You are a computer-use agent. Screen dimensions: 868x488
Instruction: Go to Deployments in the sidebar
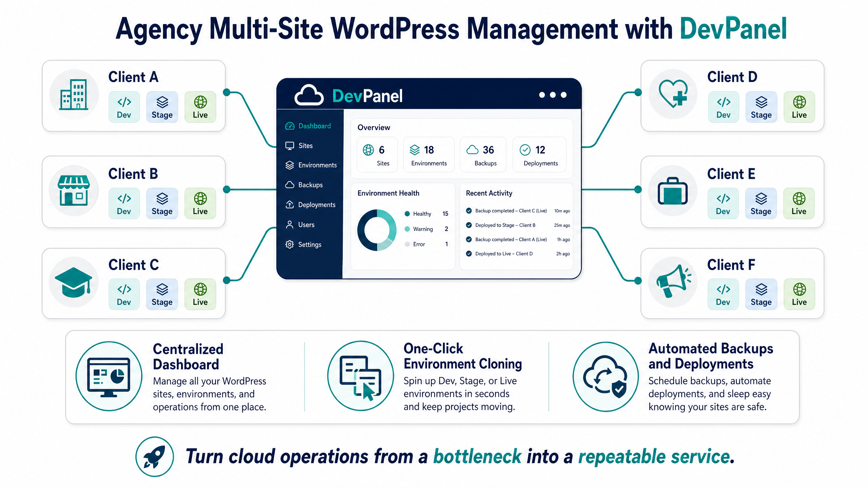(310, 205)
